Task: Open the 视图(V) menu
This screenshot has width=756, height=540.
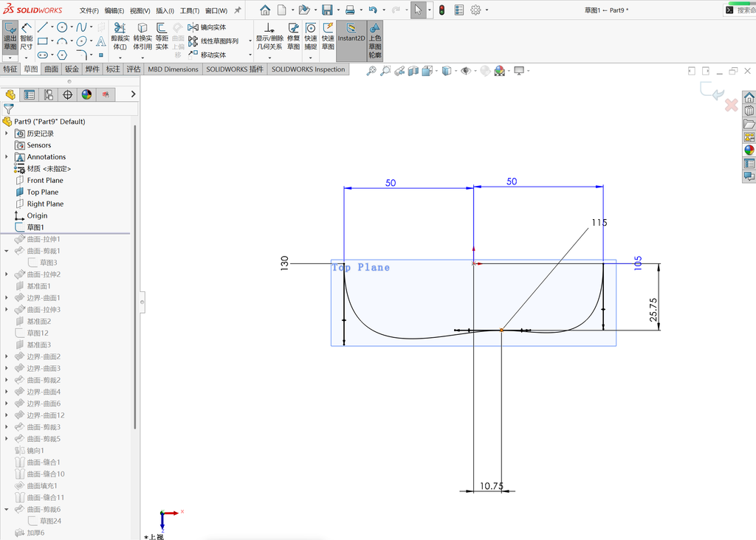Action: coord(140,10)
